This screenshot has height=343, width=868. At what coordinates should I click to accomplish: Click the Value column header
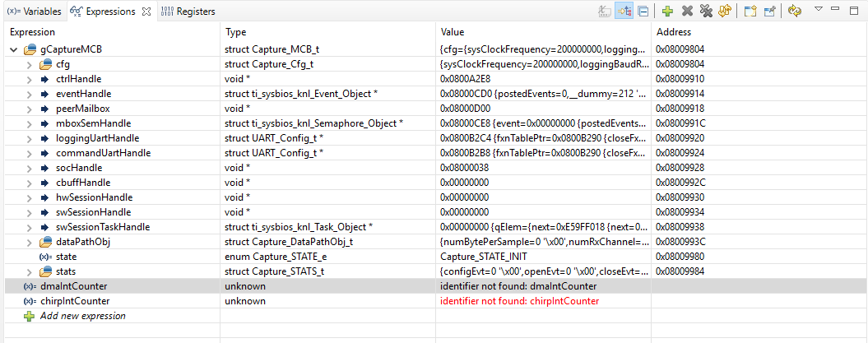coord(453,32)
